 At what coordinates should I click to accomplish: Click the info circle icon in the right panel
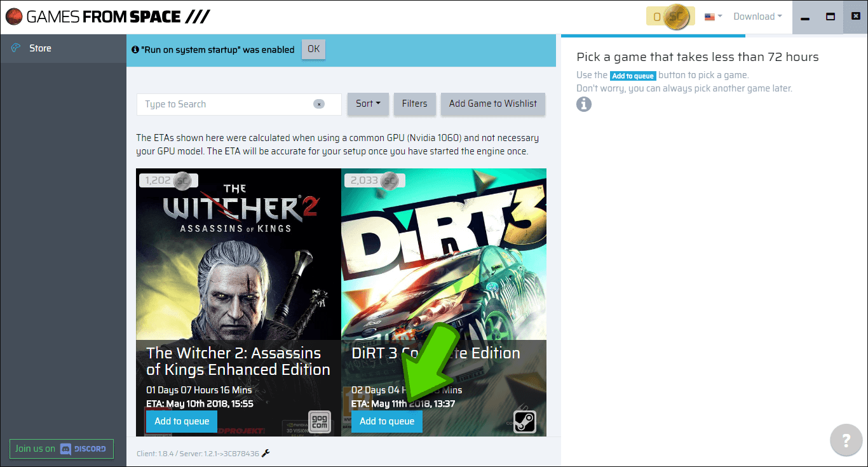(x=584, y=104)
